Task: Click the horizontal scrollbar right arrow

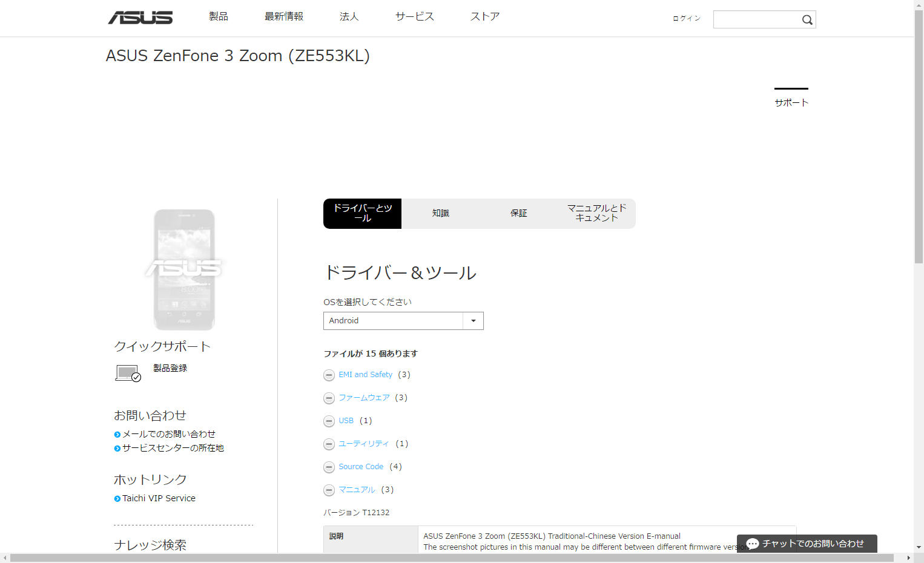Action: (x=908, y=558)
